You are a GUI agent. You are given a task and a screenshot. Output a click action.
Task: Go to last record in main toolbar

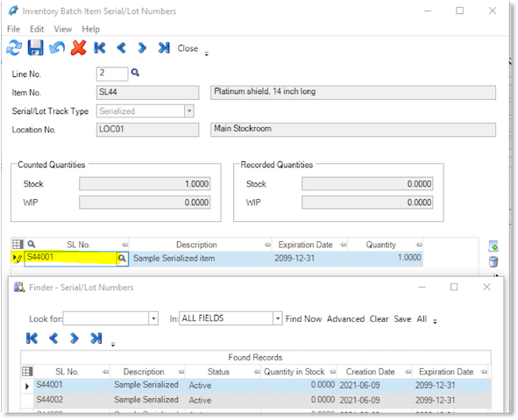tap(164, 48)
